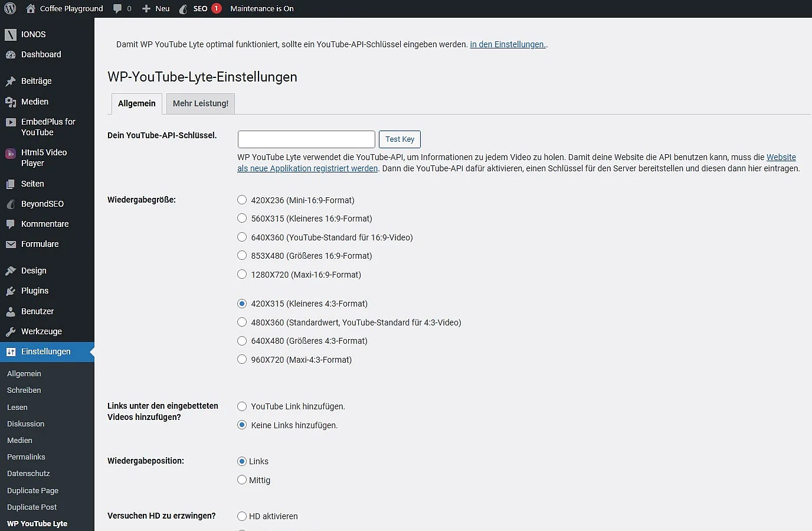812x531 pixels.
Task: Click the Seiten pages icon
Action: pyautogui.click(x=11, y=184)
